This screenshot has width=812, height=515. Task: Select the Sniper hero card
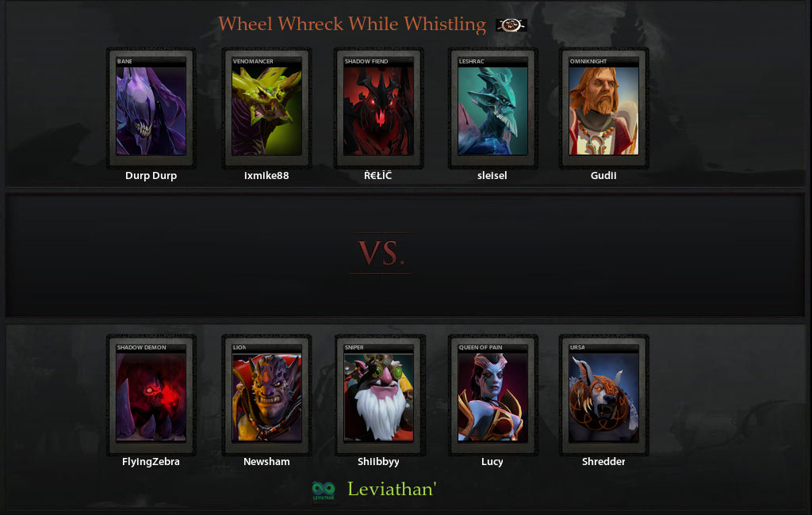tap(378, 395)
